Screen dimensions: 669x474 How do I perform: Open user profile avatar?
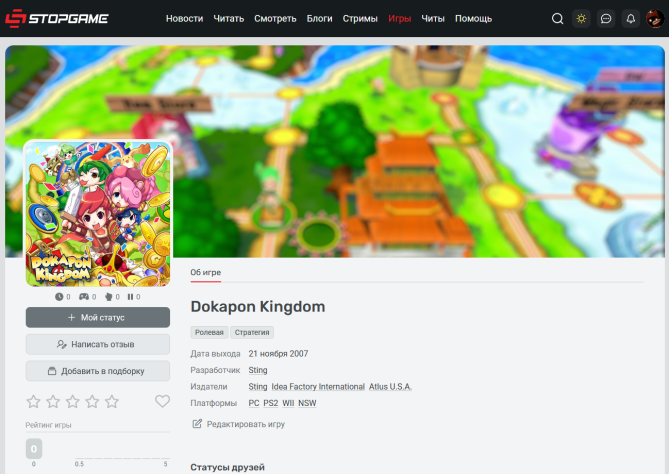point(653,18)
